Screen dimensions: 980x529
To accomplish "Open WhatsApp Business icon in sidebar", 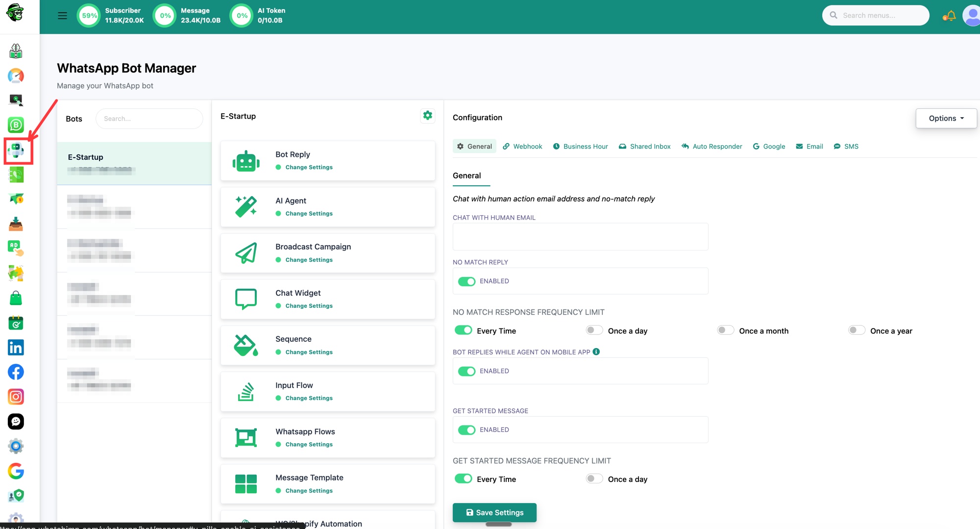I will [16, 125].
